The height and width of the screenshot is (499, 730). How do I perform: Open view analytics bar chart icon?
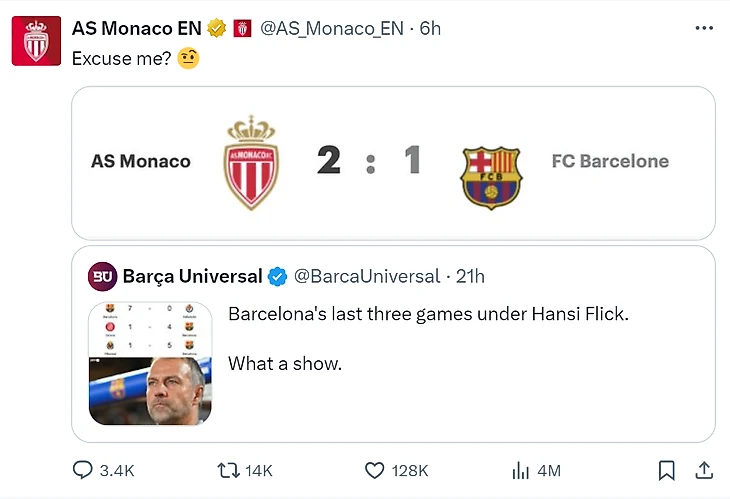[x=520, y=470]
